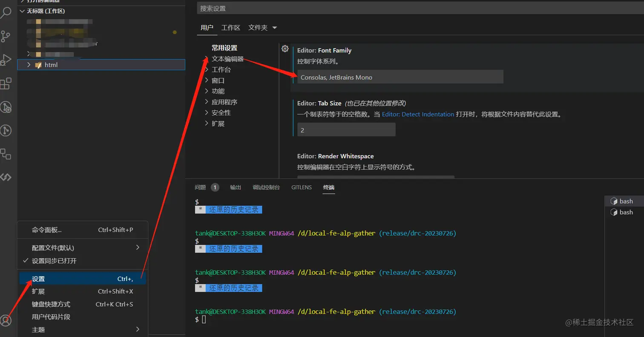
Task: Expand 扩展 in the settings tree
Action: pyautogui.click(x=207, y=123)
